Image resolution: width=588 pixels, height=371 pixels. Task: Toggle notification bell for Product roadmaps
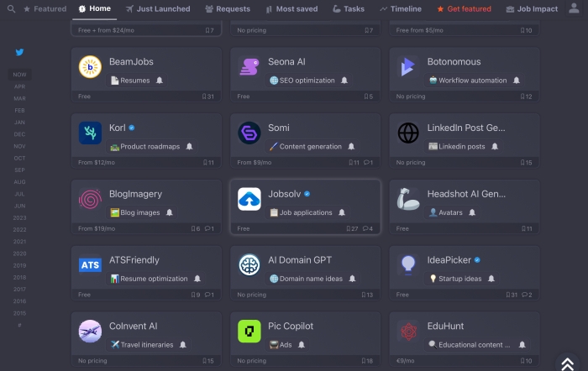pyautogui.click(x=189, y=146)
